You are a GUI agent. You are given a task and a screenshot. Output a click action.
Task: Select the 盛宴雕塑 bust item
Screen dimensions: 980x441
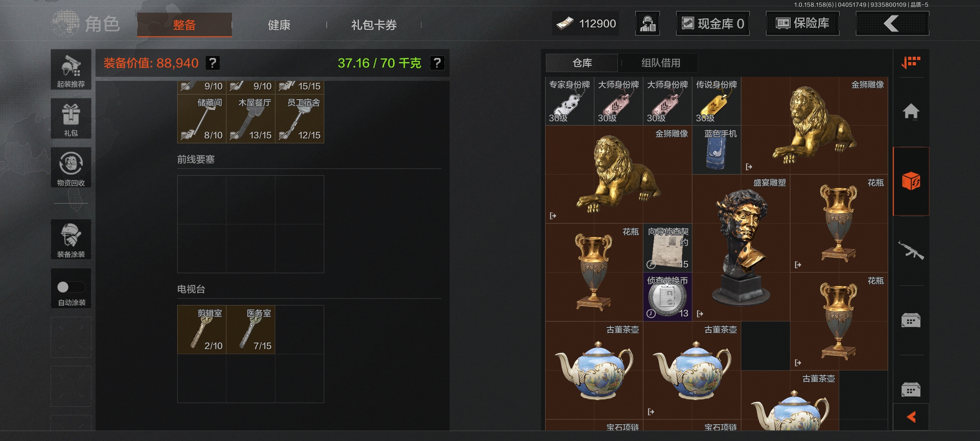point(741,248)
